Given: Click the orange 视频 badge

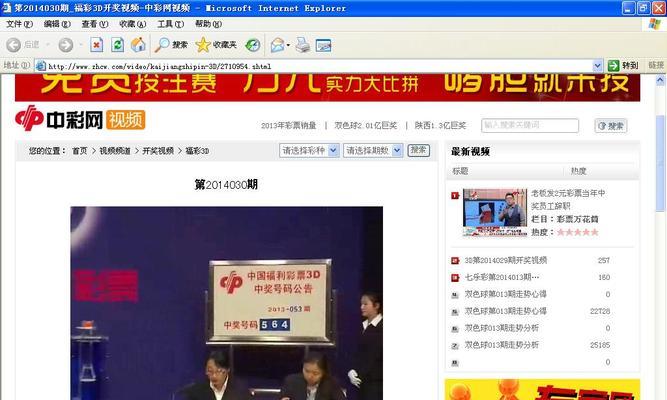Looking at the screenshot, I should (126, 120).
